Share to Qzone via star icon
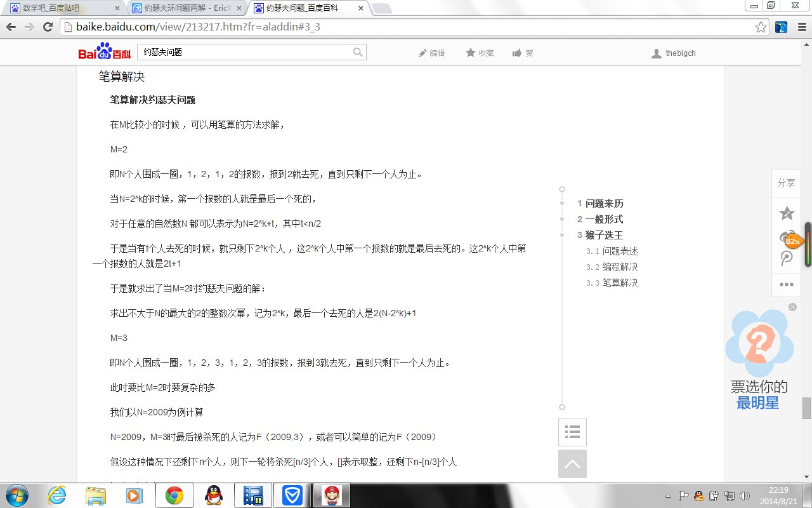The width and height of the screenshot is (812, 508). point(787,213)
